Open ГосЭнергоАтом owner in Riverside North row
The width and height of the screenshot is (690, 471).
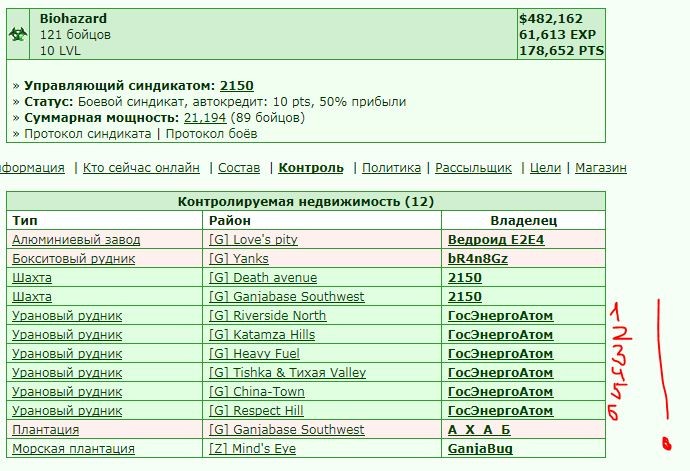(500, 316)
